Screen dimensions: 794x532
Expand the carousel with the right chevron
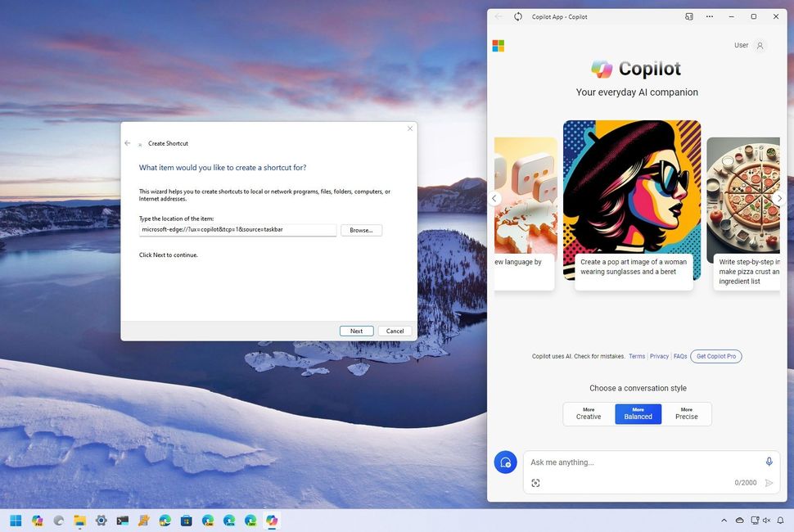(779, 198)
